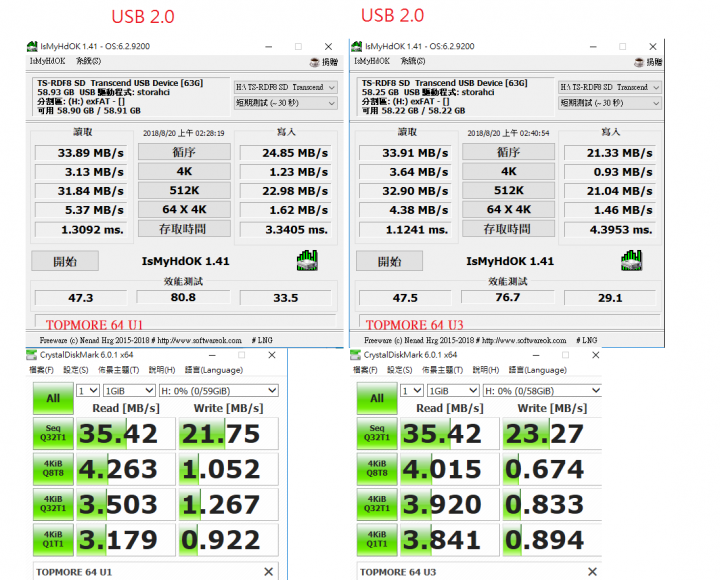Open the test count dropdown in left CrystalDiskMark
This screenshot has width=720, height=580.
pos(88,391)
